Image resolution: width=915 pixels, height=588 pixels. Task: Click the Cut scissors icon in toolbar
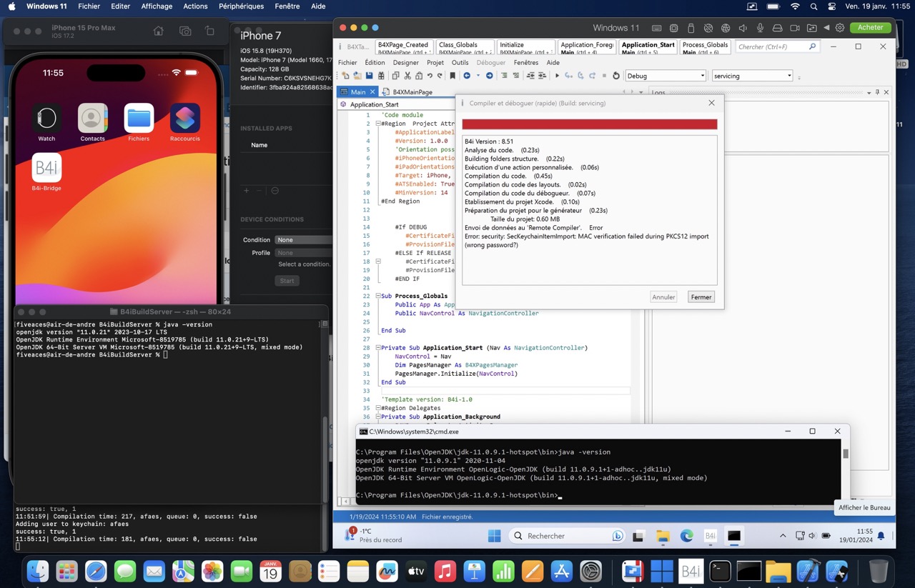coord(407,76)
